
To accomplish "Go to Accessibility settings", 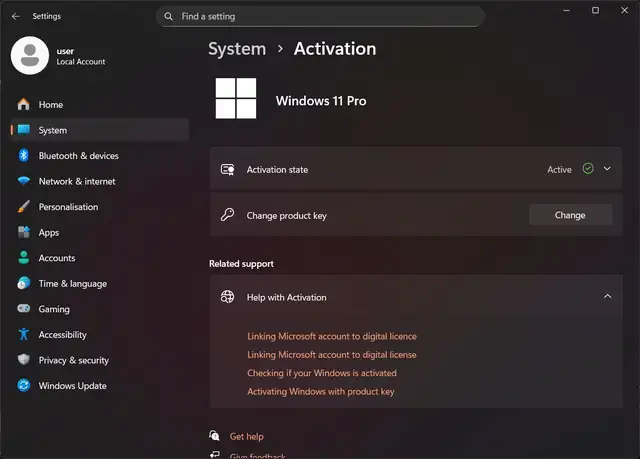I will click(x=100, y=335).
